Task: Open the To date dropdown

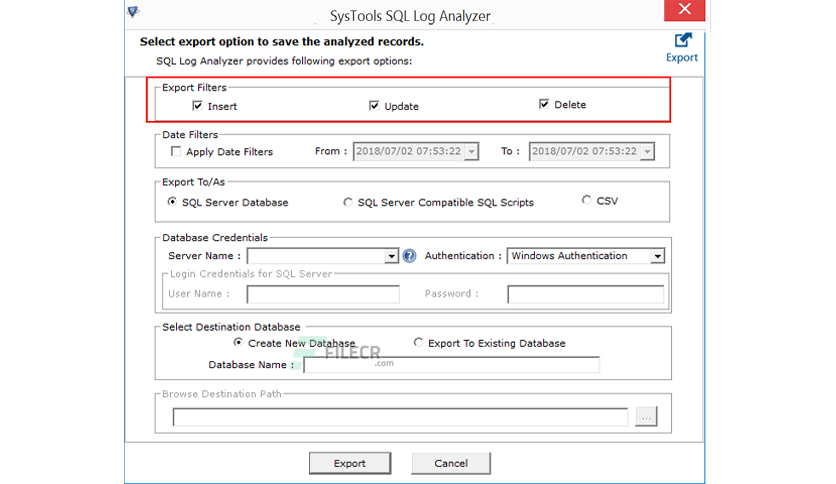Action: 647,151
